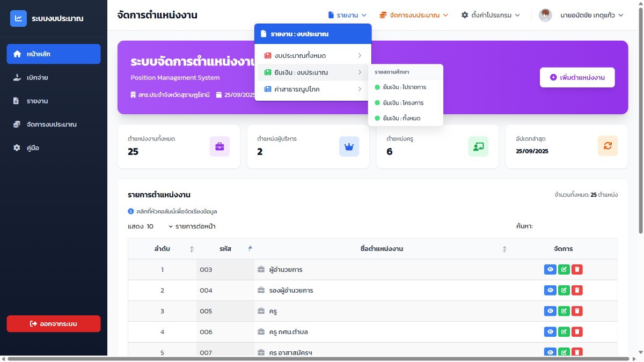Click the budget system logo icon in sidebar

point(18,19)
